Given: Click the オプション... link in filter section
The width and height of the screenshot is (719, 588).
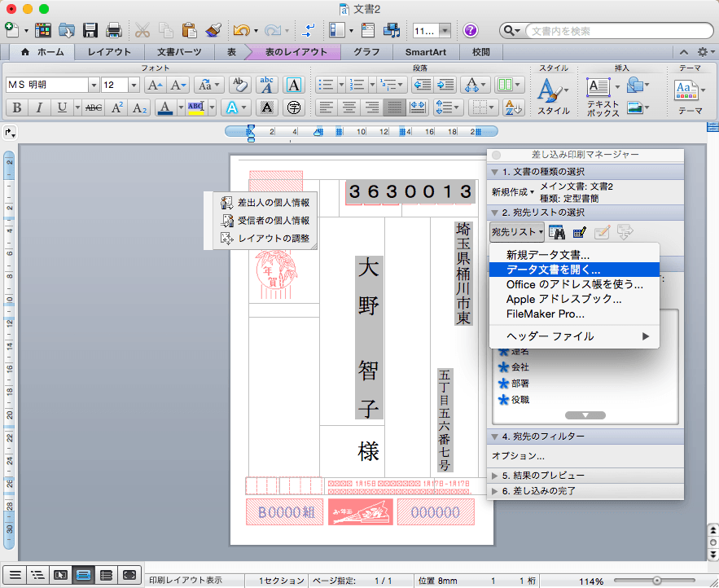Looking at the screenshot, I should pyautogui.click(x=518, y=456).
